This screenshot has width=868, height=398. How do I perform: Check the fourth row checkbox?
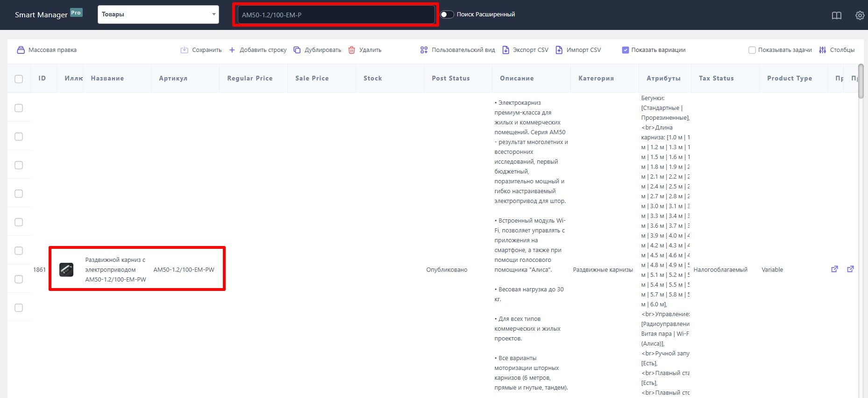coord(19,194)
